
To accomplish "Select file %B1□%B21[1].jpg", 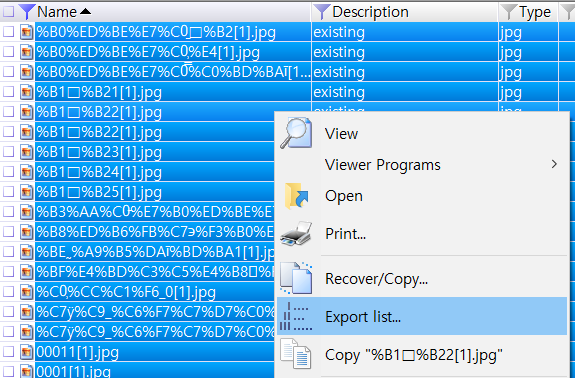I will 99,92.
